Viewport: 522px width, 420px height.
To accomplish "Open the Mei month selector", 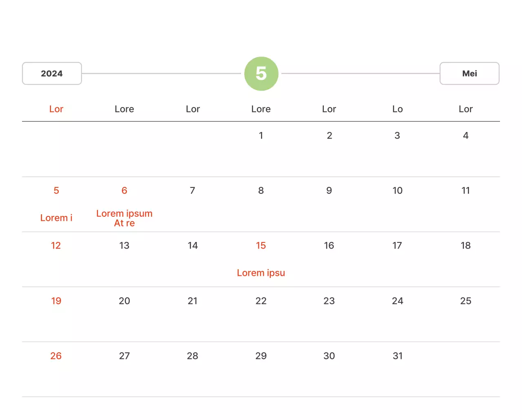I will pyautogui.click(x=469, y=74).
